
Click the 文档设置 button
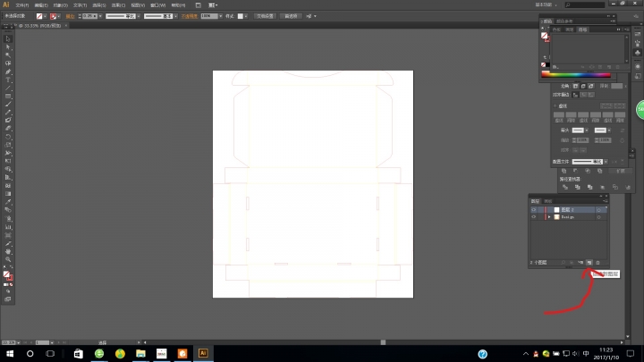click(266, 16)
